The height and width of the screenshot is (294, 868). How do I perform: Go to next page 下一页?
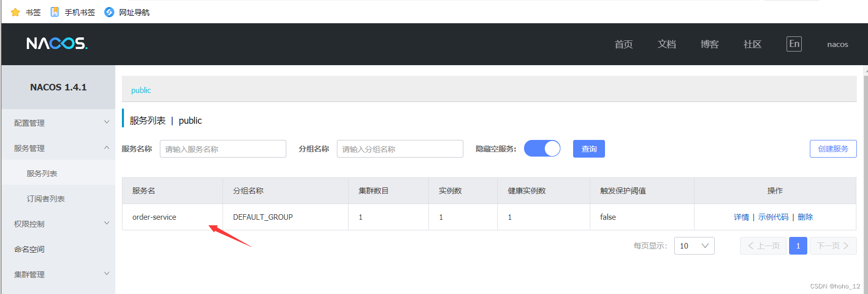833,246
